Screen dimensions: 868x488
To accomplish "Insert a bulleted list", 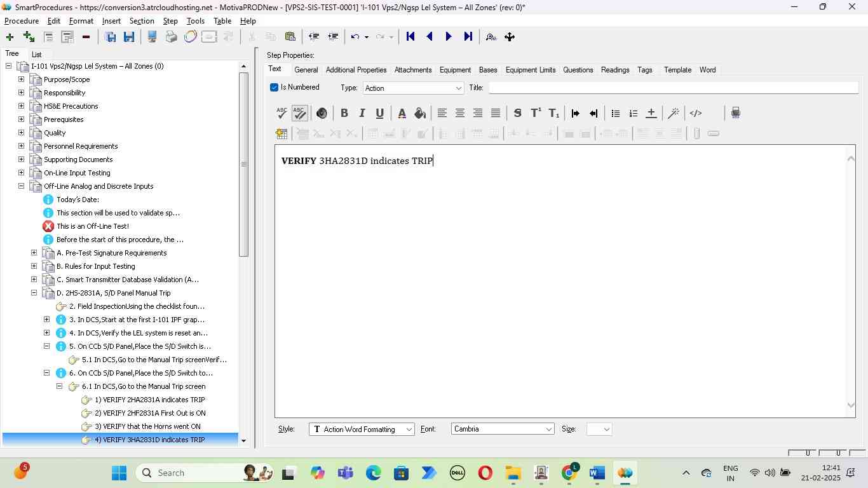I will pyautogui.click(x=616, y=113).
